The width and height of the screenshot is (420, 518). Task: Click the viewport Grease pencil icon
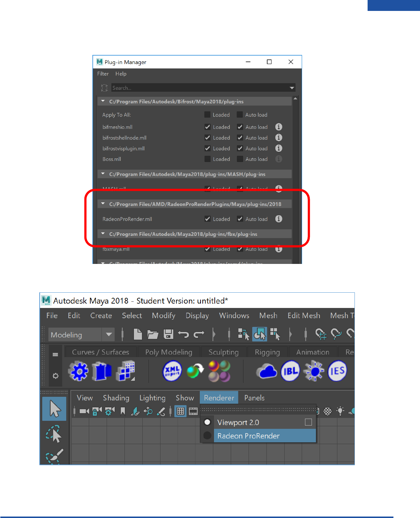coord(161,411)
